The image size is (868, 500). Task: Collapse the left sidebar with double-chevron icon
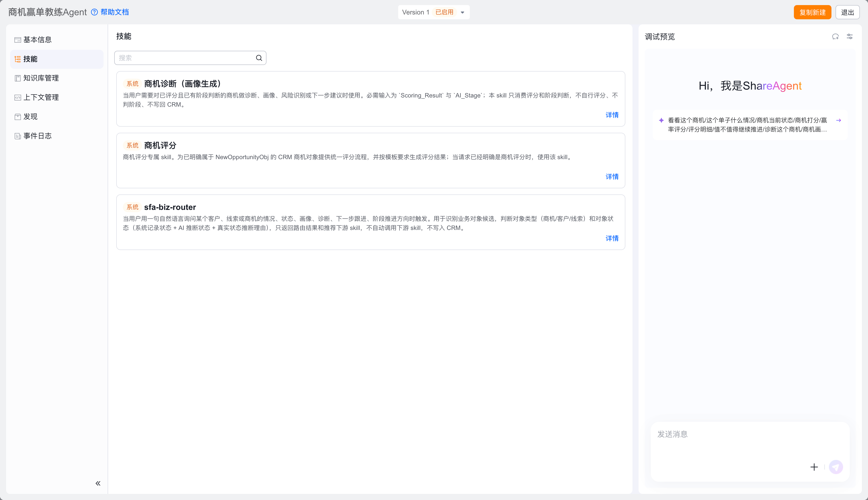98,484
